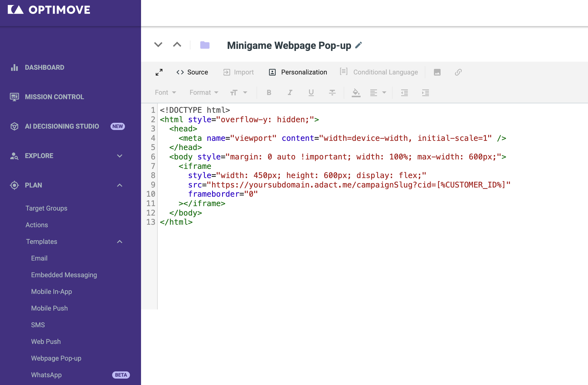Open AI Decisioning Studio

coord(62,126)
